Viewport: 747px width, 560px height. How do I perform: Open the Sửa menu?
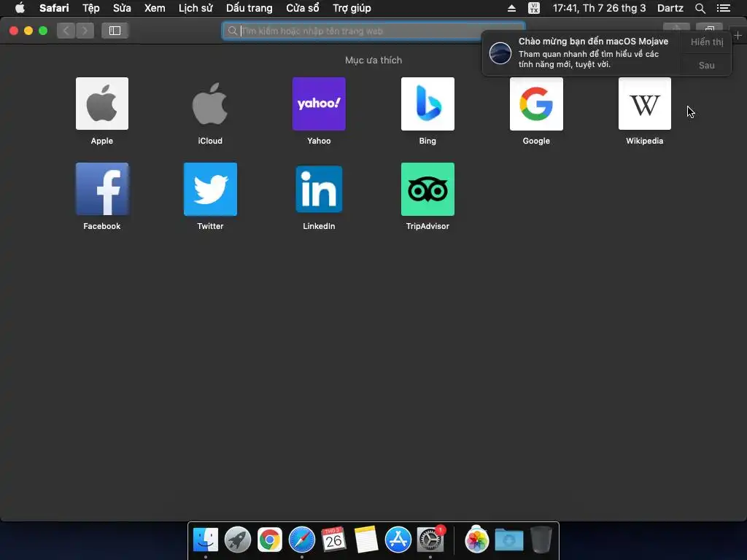point(122,8)
